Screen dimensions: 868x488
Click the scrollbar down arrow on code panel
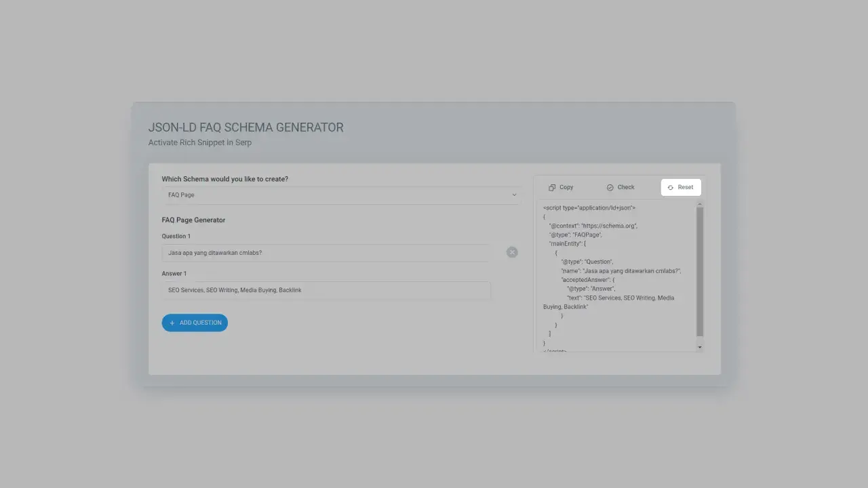[699, 348]
